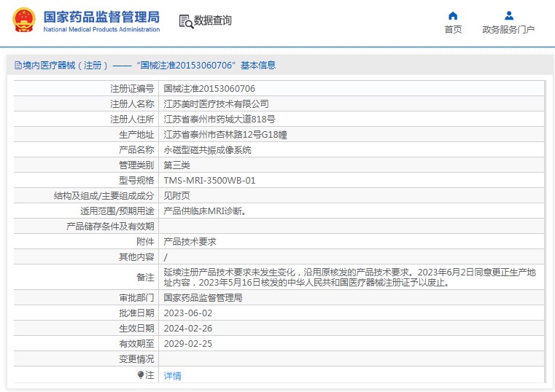Click the 附件 label
Viewport: 555px width, 392px height.
[145, 242]
